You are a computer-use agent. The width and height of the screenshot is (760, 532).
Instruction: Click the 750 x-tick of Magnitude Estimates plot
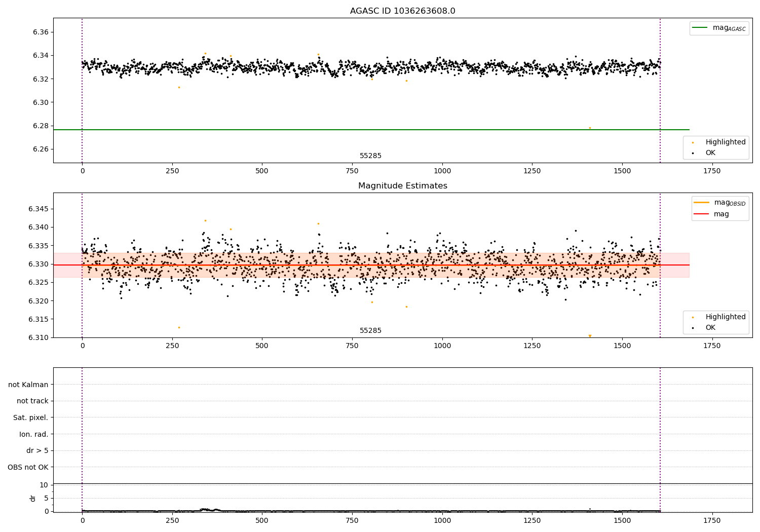point(352,346)
